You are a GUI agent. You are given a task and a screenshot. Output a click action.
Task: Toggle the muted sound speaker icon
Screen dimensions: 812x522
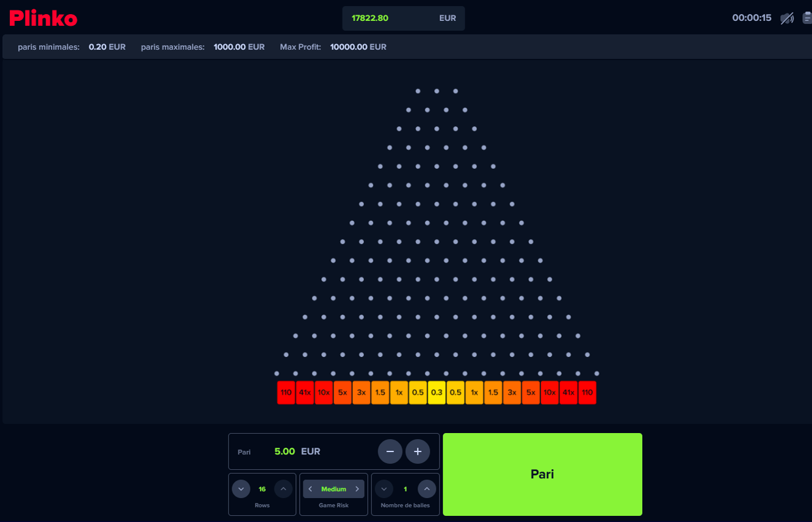coord(787,18)
